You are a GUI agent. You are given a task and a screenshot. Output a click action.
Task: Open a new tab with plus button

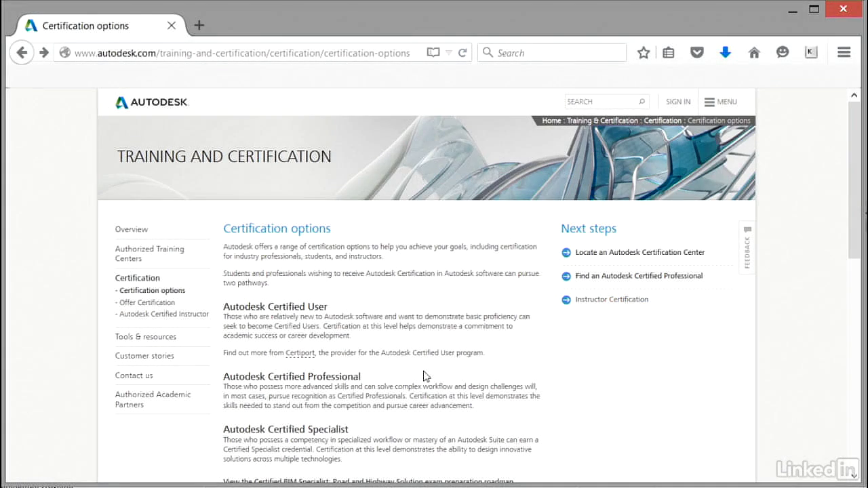(x=199, y=26)
